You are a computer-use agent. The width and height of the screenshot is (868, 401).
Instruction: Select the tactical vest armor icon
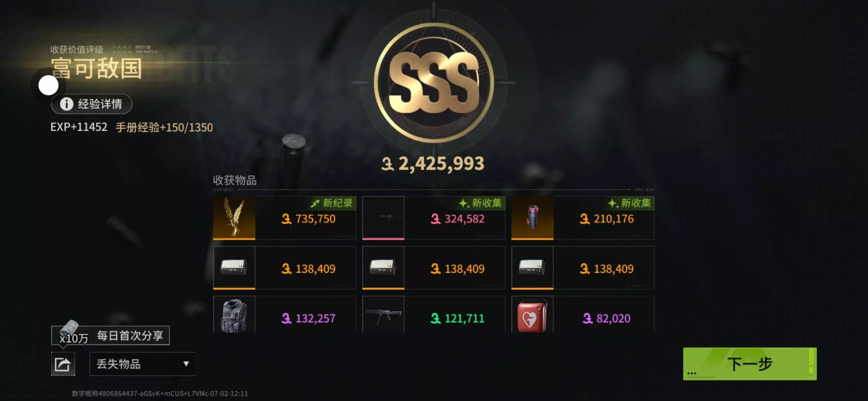(x=234, y=314)
